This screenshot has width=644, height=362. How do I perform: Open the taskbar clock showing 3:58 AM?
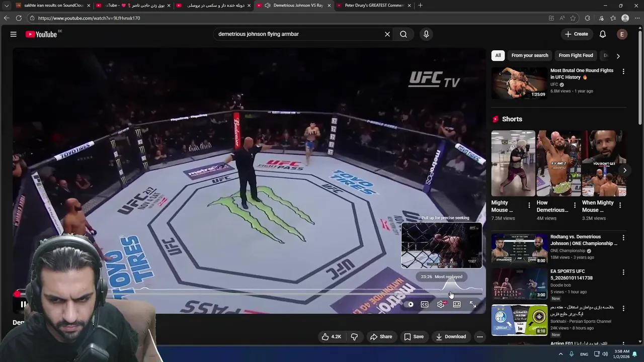(x=621, y=354)
